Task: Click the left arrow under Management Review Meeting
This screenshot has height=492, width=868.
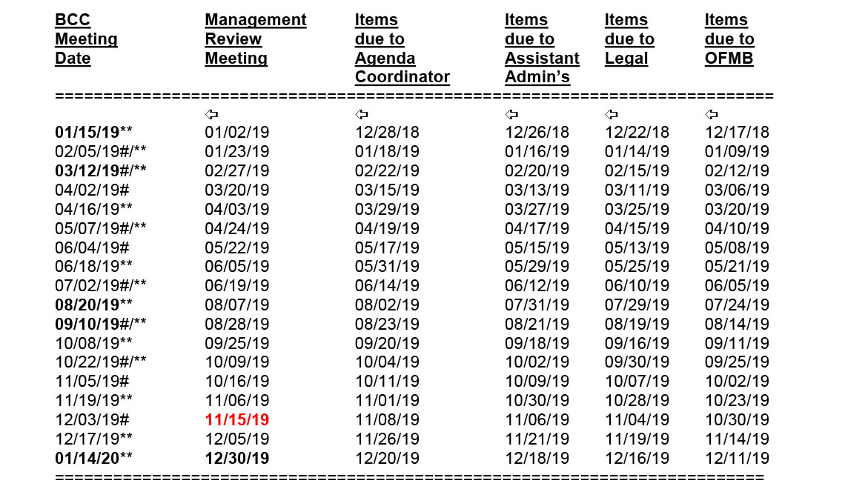Action: [x=211, y=115]
